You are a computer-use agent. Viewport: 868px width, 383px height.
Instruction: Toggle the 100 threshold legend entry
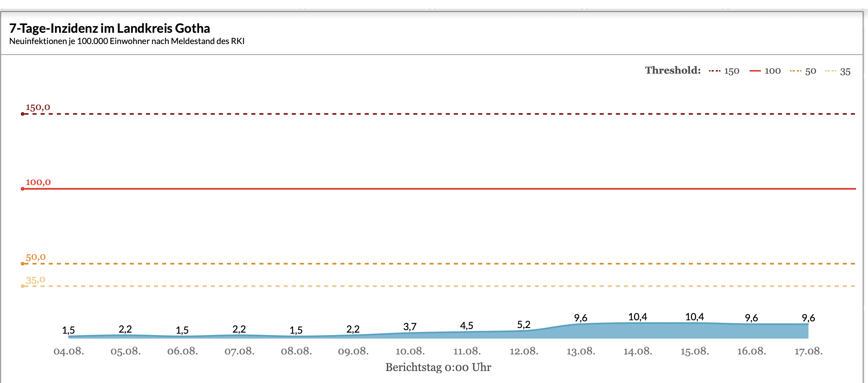(765, 71)
